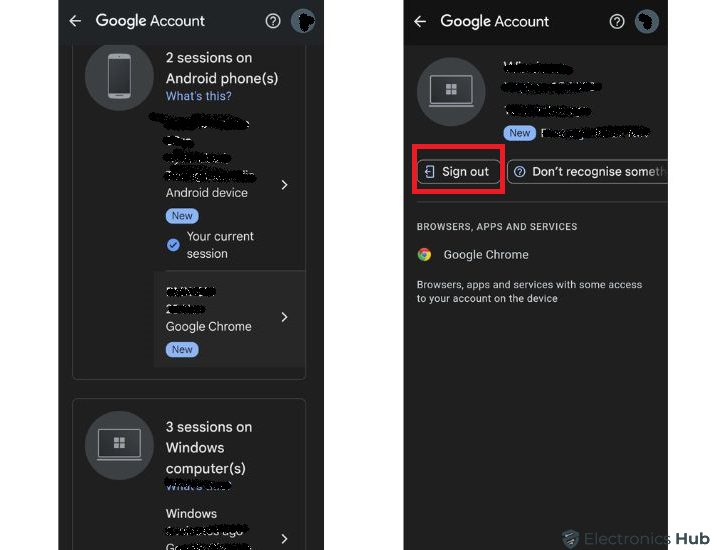Screen dimensions: 717x550
Task: Click the Windows laptop icon on details screen
Action: point(451,92)
